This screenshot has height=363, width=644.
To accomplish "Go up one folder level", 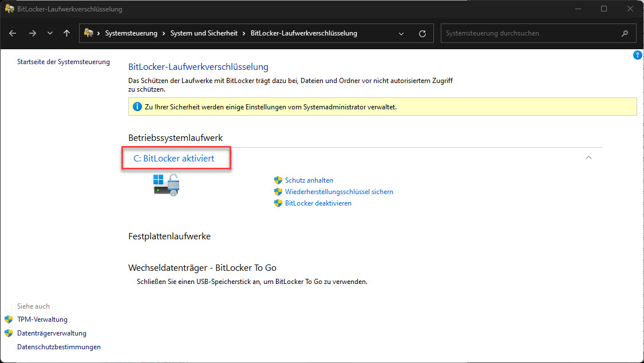I will click(67, 33).
